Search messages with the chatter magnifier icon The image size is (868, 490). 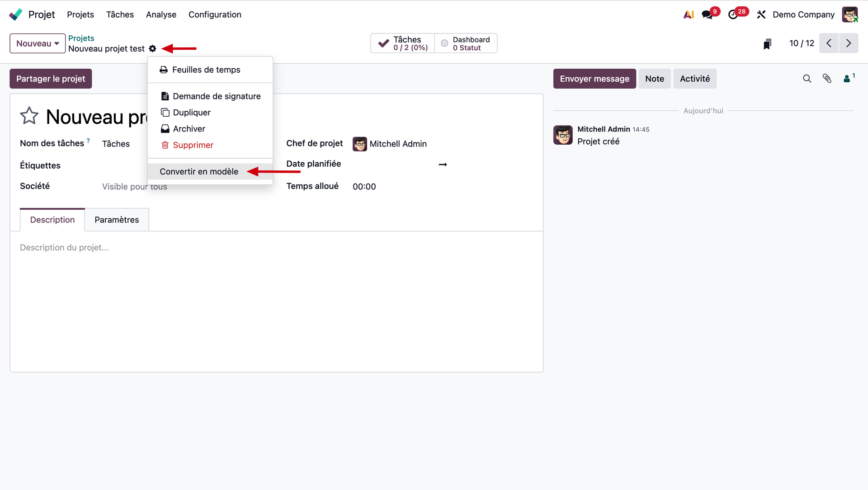(x=807, y=79)
